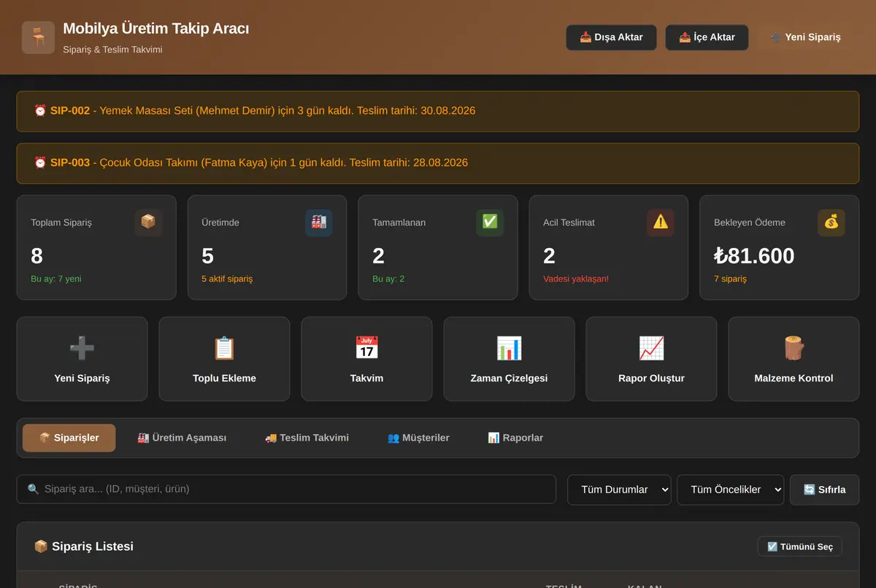
Task: Click the warning icon on Acil Teslimat card
Action: (661, 222)
